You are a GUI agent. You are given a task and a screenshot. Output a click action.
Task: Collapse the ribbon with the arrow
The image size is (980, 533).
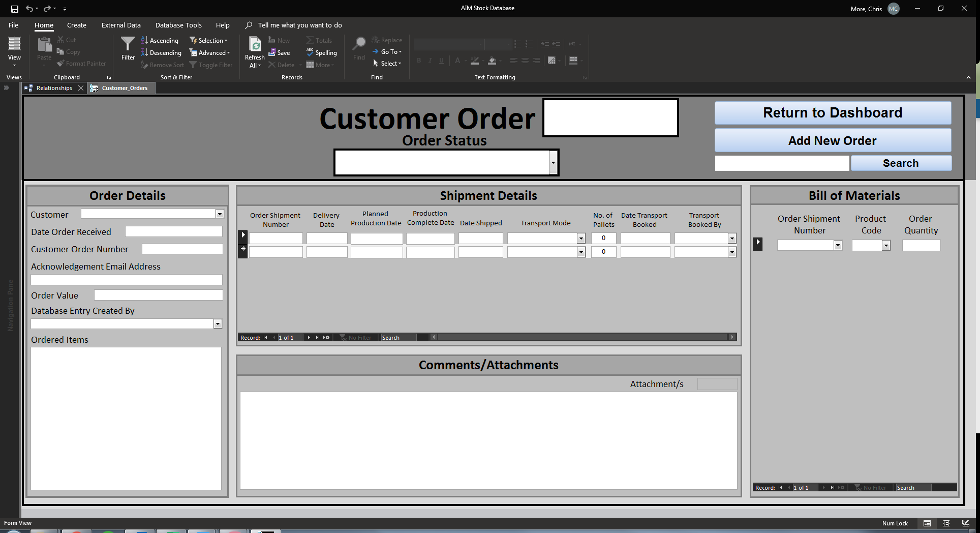pos(968,77)
